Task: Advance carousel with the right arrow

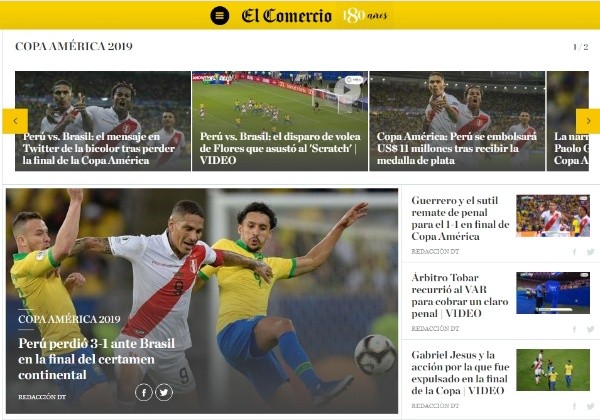Action: [588, 121]
